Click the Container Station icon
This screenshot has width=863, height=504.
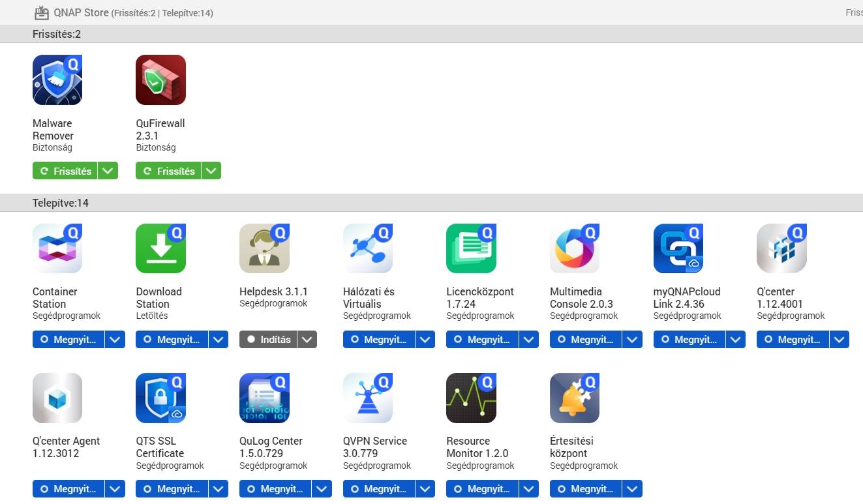click(57, 248)
